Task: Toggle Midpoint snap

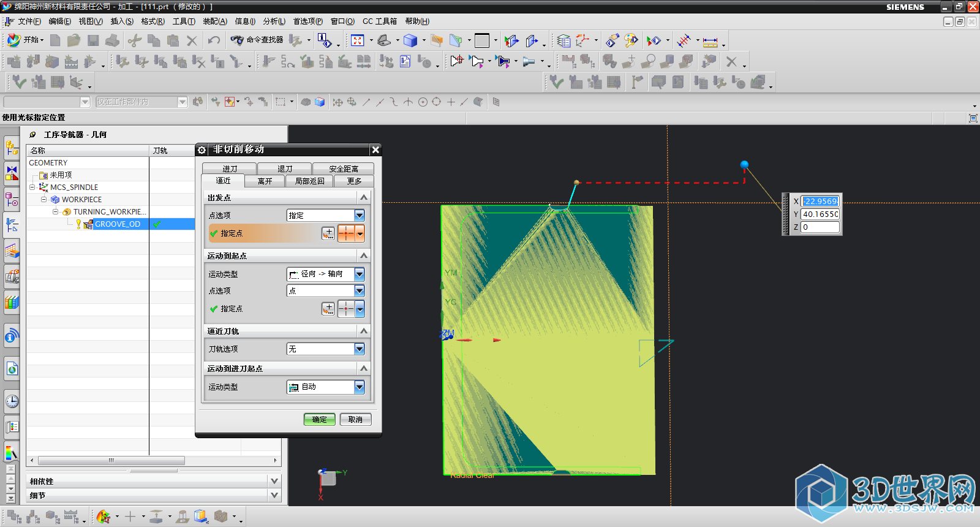Action: point(380,102)
